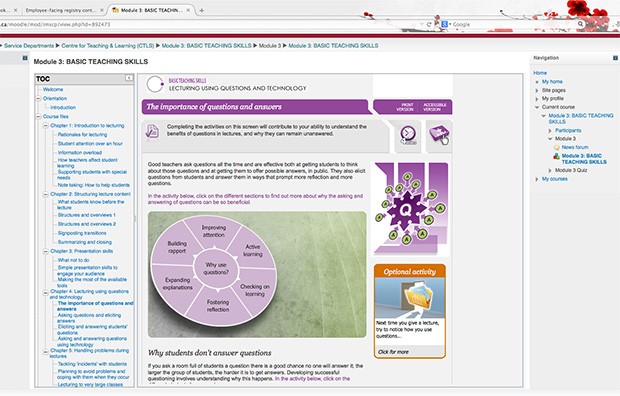Expand My courses in Navigation
This screenshot has height=396, width=620.
coord(537,179)
